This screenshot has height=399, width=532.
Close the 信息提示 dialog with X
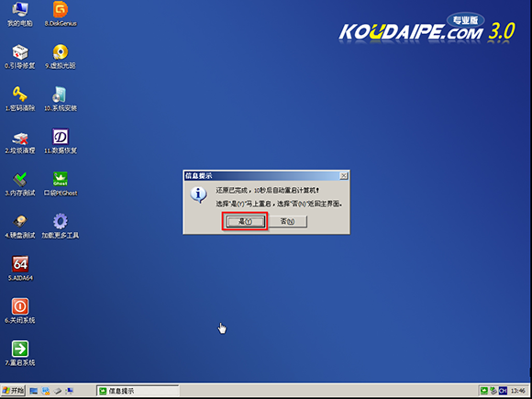point(344,176)
